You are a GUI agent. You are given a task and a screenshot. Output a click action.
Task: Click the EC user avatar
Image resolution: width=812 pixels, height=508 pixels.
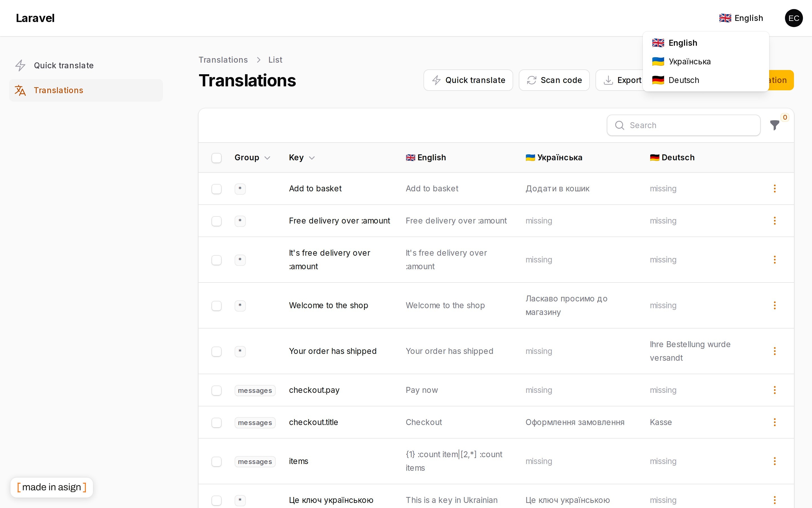click(794, 18)
